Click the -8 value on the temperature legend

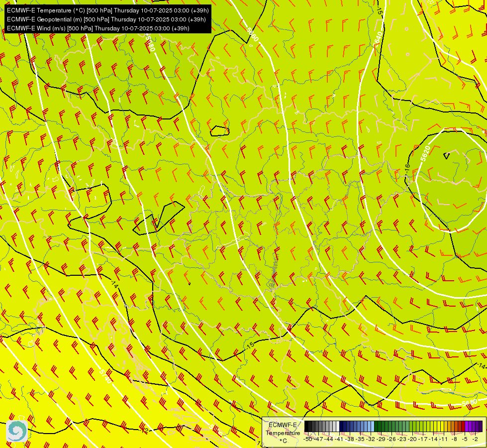pos(454,439)
